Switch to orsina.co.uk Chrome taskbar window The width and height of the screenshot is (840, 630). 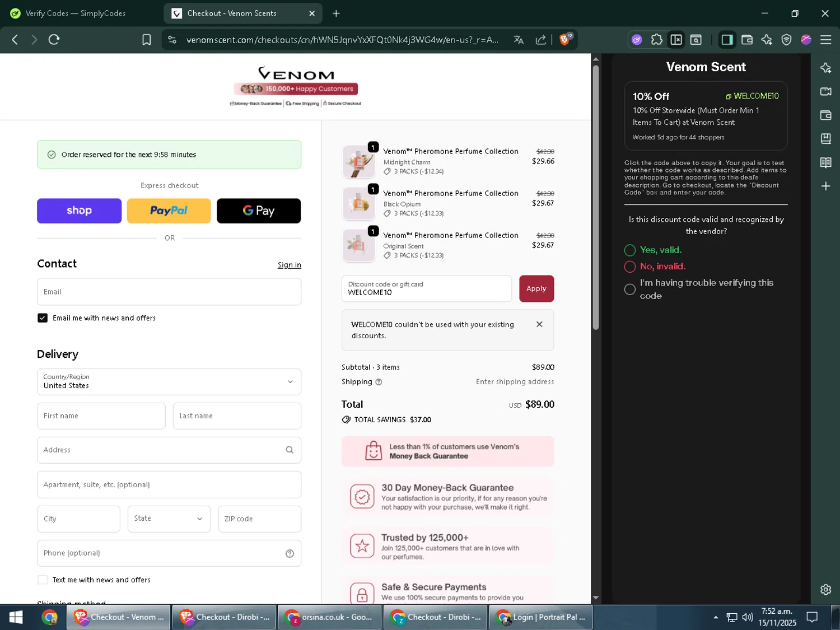(330, 617)
